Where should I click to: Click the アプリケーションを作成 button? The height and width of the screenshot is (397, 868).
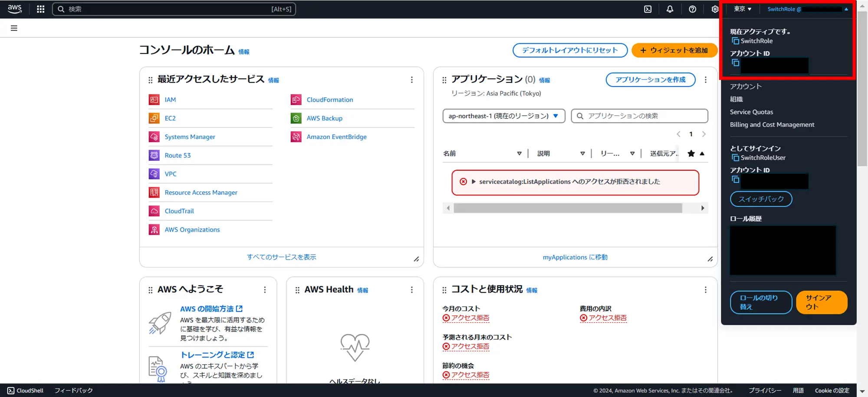[x=651, y=80]
